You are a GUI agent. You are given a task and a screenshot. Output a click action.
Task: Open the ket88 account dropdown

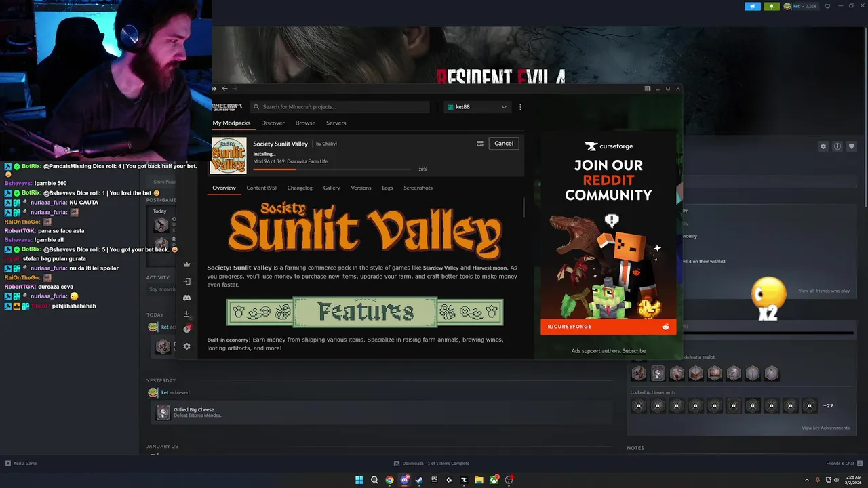coord(477,107)
